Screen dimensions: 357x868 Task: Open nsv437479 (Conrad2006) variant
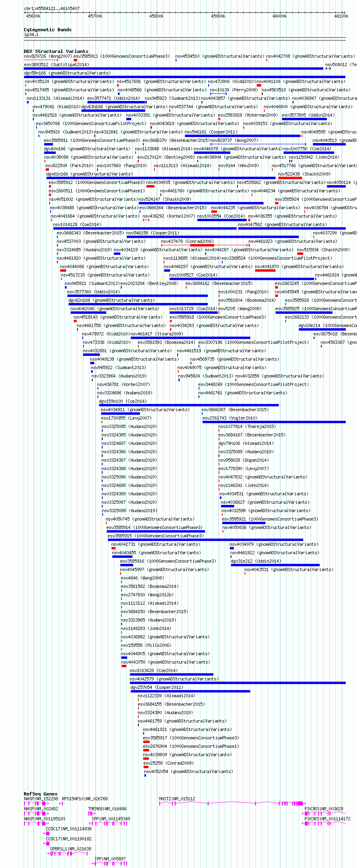coord(187,241)
